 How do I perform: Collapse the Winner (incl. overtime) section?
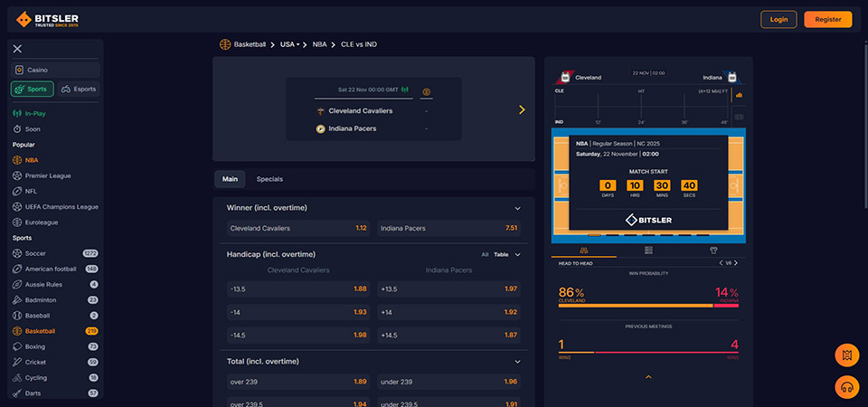pos(517,209)
